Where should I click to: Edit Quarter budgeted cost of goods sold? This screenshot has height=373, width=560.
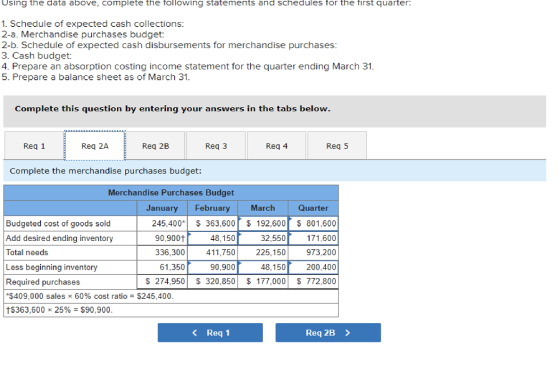(313, 223)
